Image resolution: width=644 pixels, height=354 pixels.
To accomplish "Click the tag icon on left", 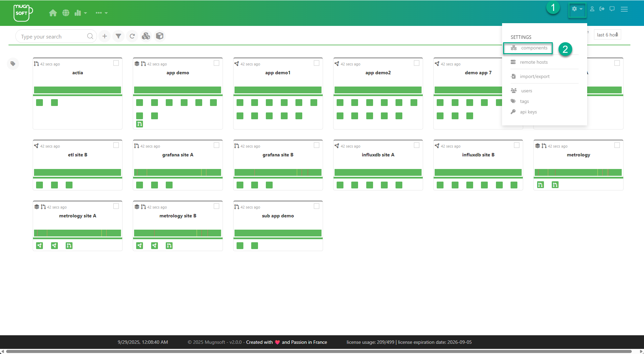I will tap(13, 64).
